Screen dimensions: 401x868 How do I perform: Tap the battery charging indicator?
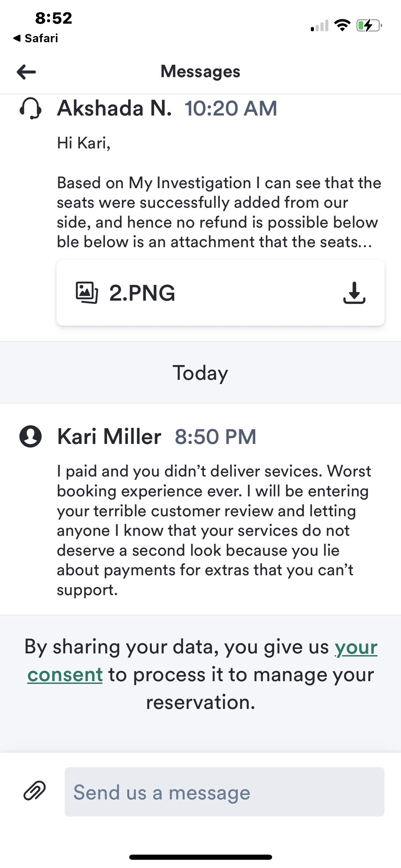(x=369, y=25)
